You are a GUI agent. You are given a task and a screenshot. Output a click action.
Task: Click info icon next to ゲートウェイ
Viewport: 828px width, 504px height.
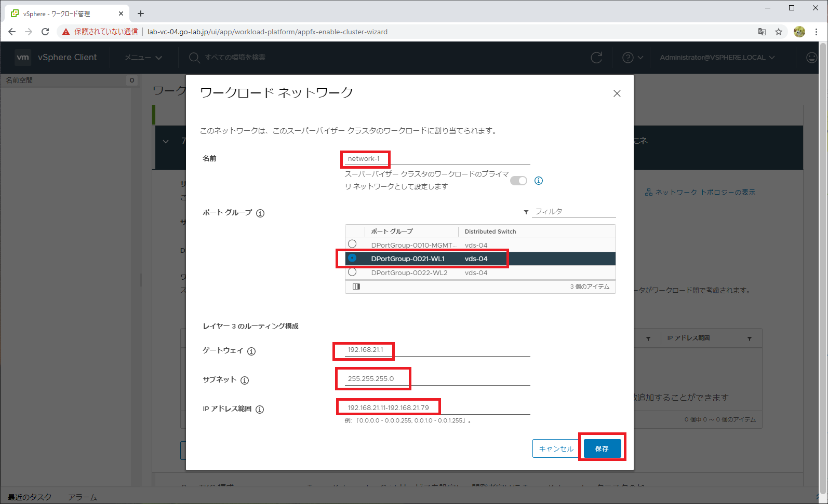click(251, 351)
